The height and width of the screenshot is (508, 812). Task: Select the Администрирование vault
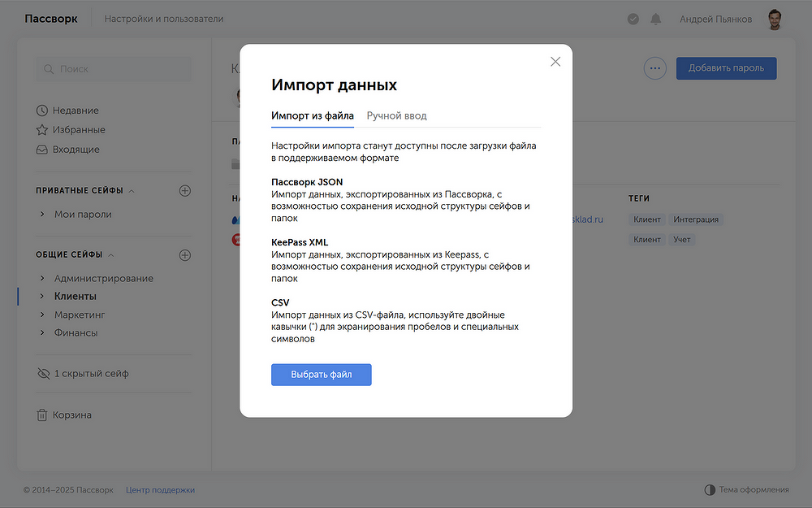104,278
